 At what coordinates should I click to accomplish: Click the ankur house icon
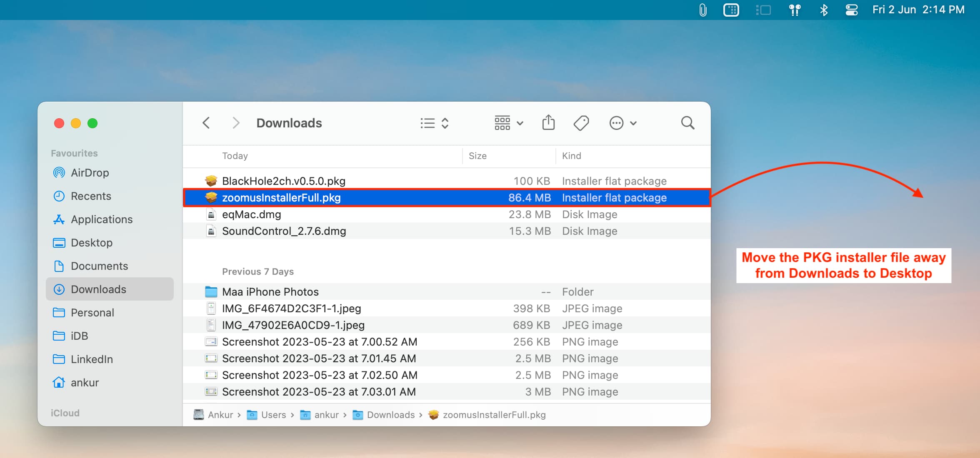pos(59,382)
